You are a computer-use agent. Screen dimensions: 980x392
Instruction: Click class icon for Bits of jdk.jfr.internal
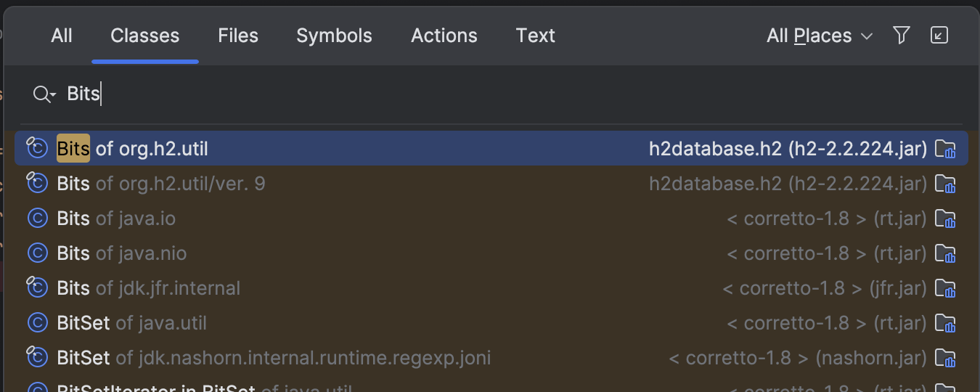[37, 288]
